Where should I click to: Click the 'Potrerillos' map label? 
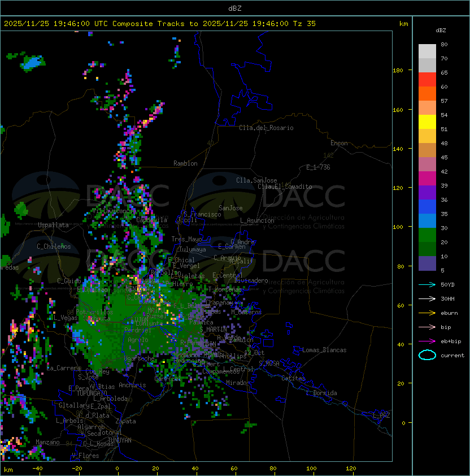click(x=94, y=312)
